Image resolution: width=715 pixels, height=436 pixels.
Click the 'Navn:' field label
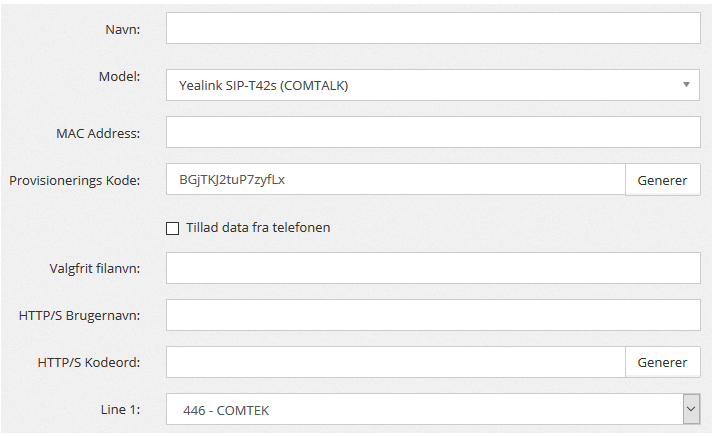[122, 29]
